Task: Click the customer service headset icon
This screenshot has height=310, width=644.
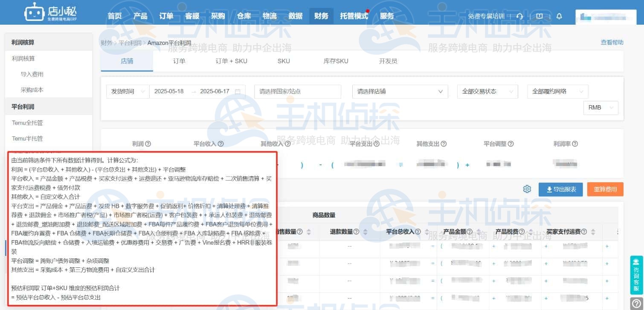Action: pyautogui.click(x=519, y=16)
